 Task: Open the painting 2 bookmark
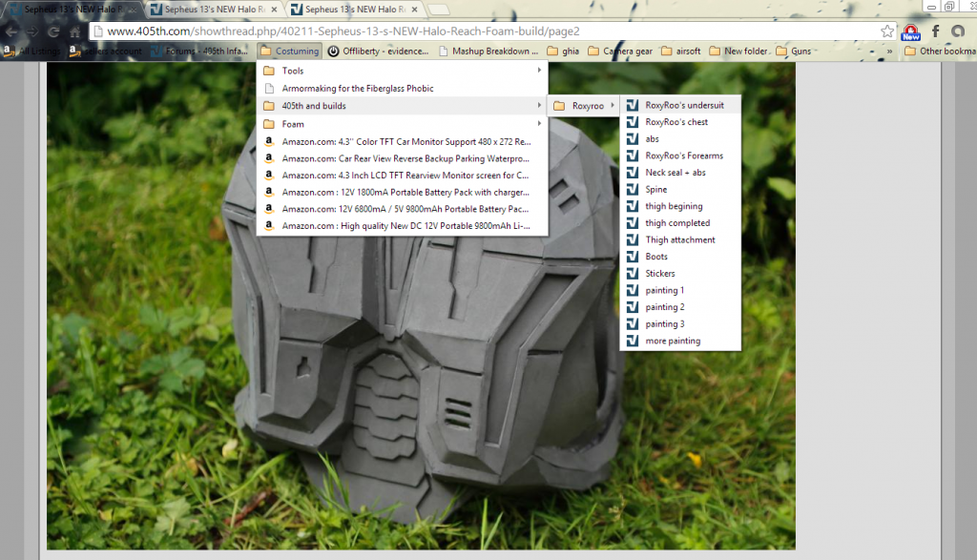680,307
